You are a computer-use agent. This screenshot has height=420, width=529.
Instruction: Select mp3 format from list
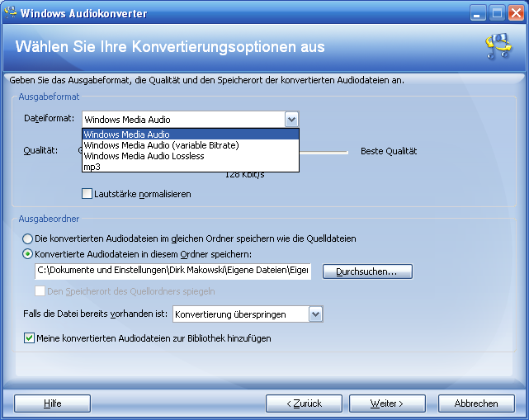tap(92, 167)
